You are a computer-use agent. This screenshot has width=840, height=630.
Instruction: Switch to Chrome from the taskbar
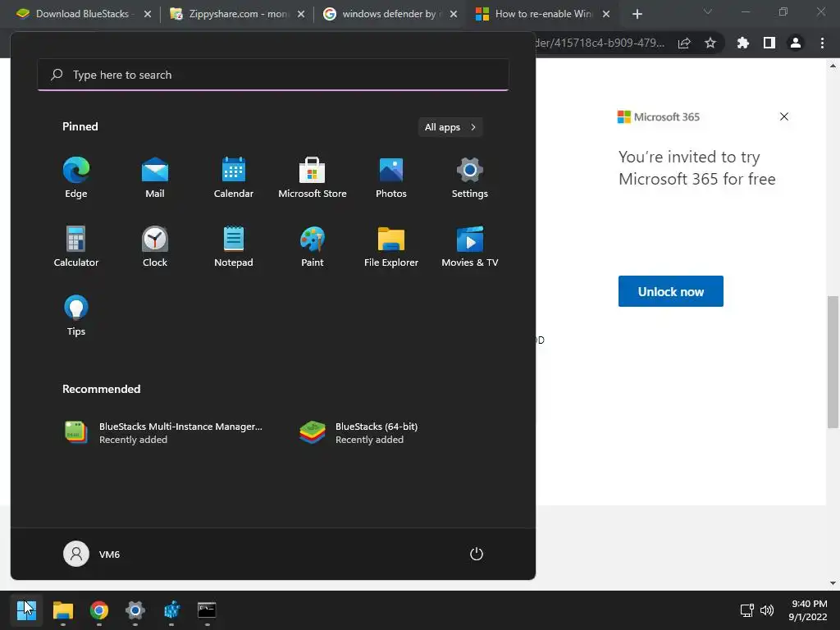tap(99, 610)
